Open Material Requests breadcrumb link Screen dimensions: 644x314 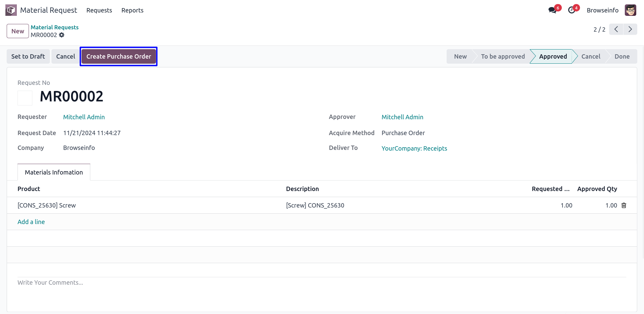(x=55, y=27)
